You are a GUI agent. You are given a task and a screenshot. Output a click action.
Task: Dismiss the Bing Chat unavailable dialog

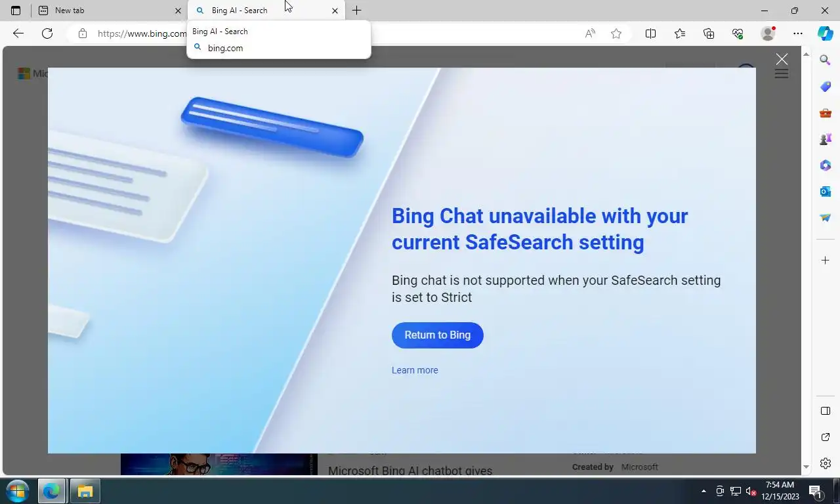pyautogui.click(x=782, y=59)
